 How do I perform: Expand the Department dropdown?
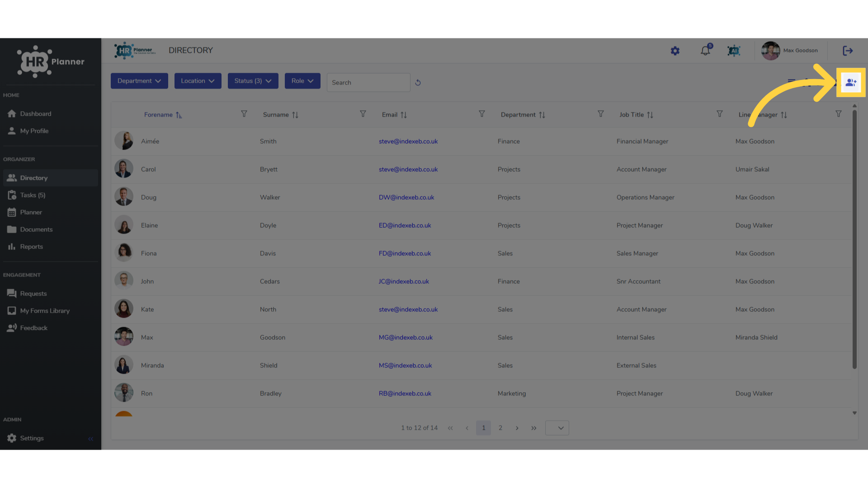(x=139, y=81)
